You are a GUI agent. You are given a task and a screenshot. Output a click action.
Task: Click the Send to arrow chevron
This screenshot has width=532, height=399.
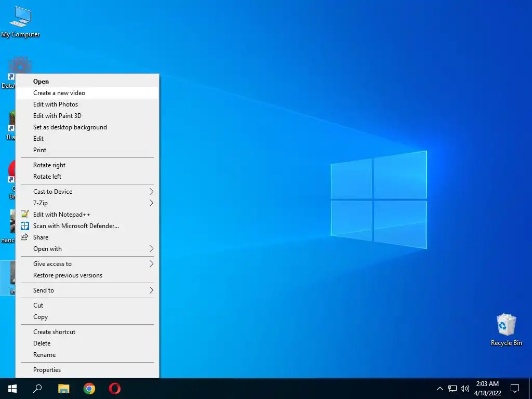pyautogui.click(x=152, y=290)
